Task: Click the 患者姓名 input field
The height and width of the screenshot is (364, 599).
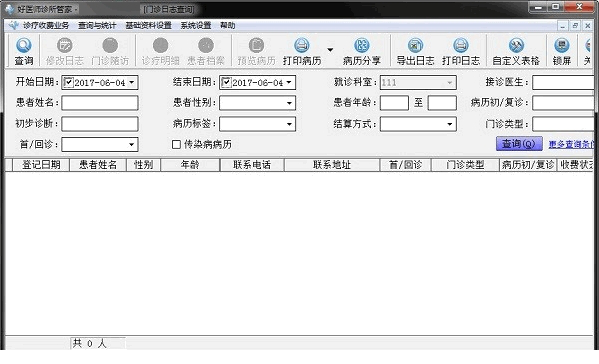Action: click(100, 103)
